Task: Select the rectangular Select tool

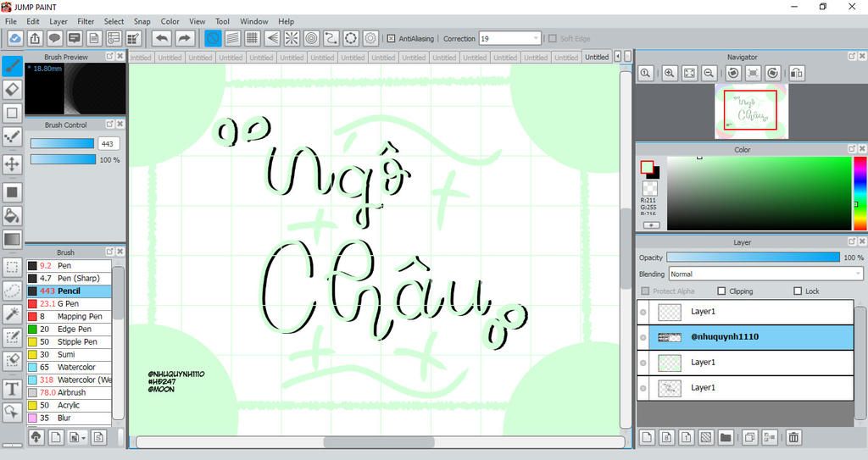Action: click(x=12, y=268)
